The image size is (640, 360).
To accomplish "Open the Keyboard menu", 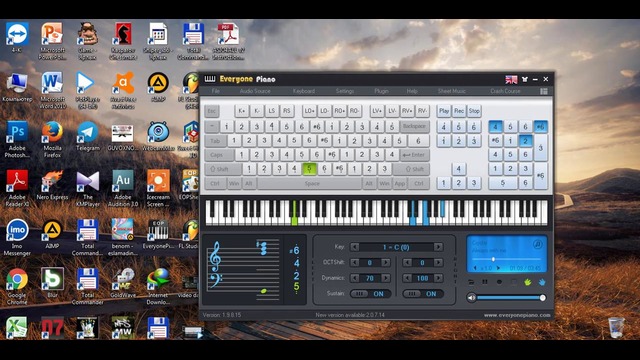I will coord(304,91).
